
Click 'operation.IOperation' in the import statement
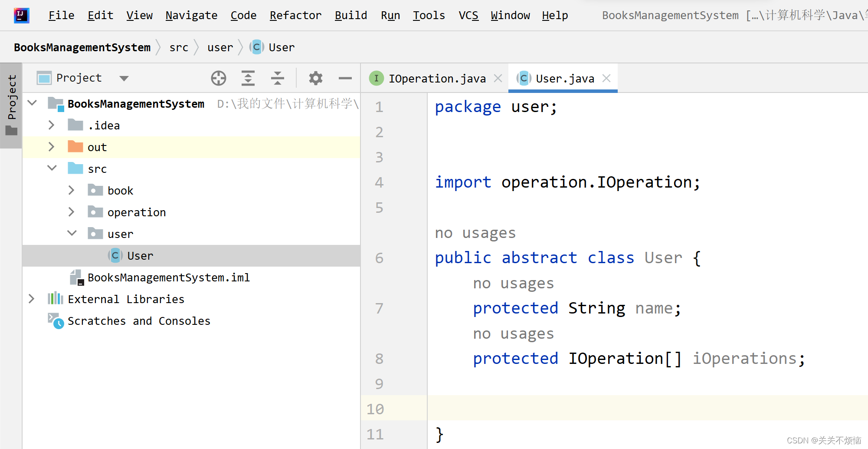coord(596,182)
